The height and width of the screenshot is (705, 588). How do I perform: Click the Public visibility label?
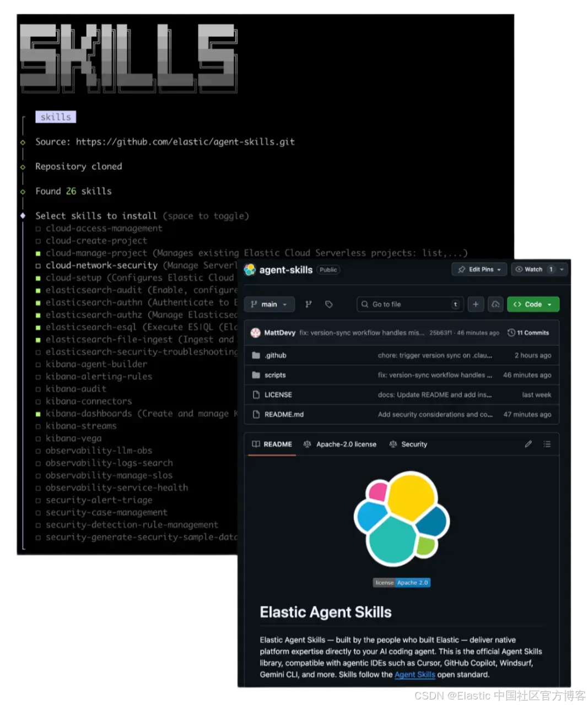point(328,270)
